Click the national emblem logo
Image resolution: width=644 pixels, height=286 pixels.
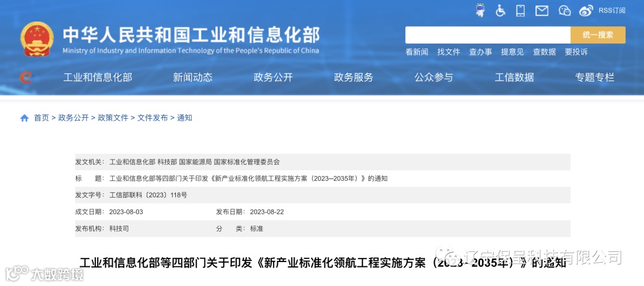click(37, 39)
